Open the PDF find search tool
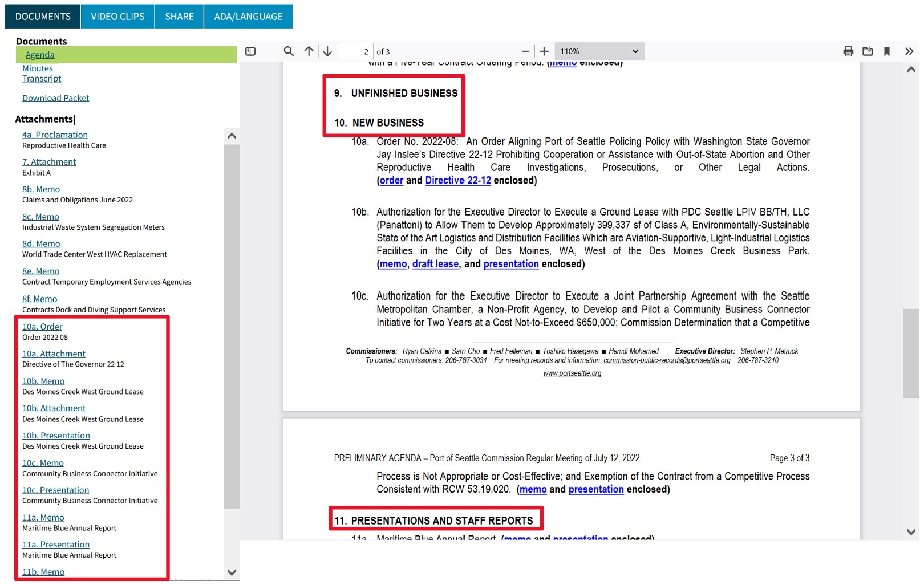This screenshot has width=924, height=585. [289, 51]
